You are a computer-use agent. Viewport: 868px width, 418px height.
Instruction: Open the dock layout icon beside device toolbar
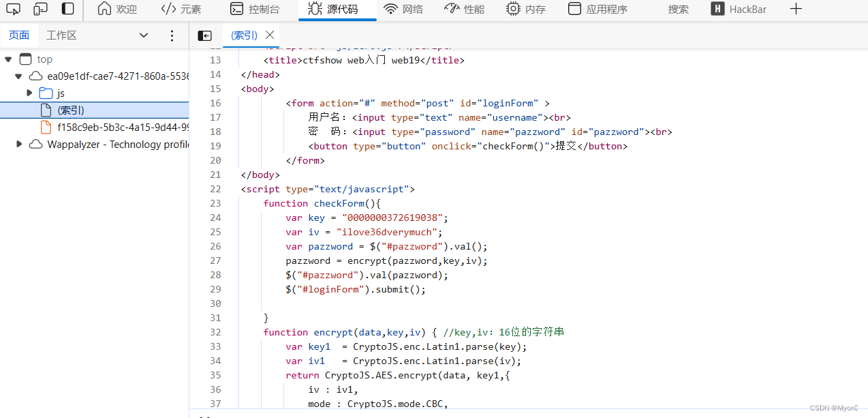66,10
